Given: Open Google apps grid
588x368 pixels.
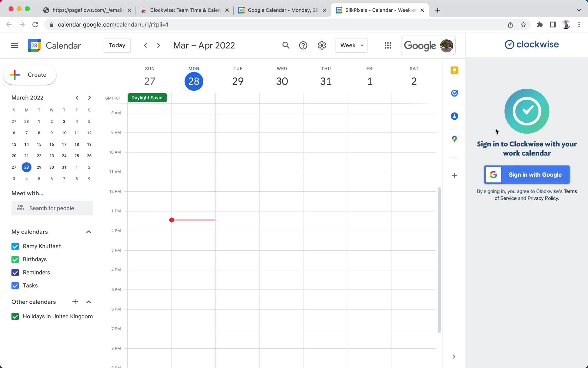Looking at the screenshot, I should point(388,45).
